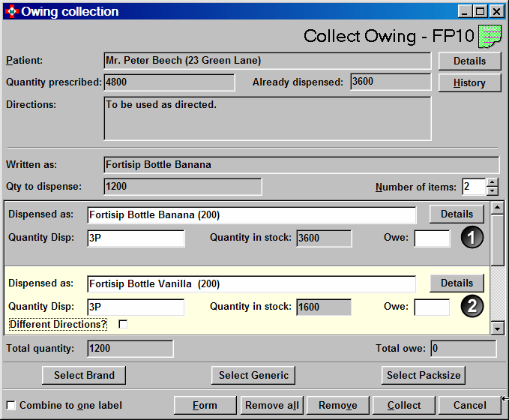This screenshot has width=509, height=420.
Task: Click the FP10 prescription form icon
Action: click(x=490, y=35)
